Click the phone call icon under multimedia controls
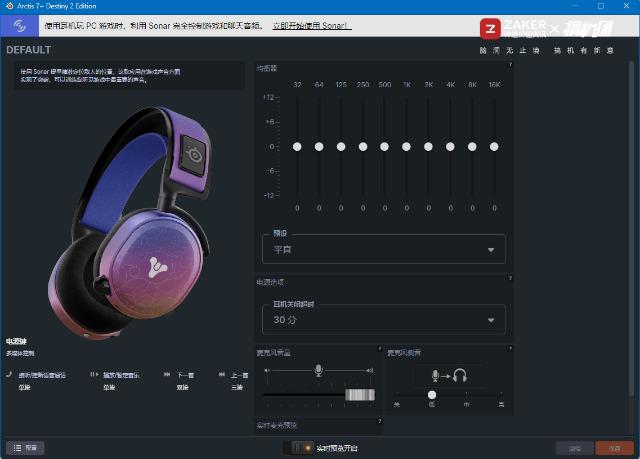 [9, 374]
